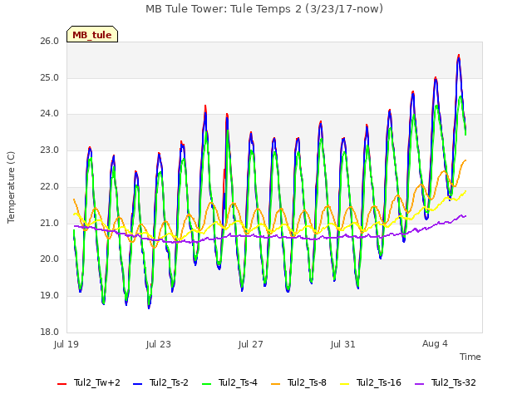Click the 20.0 y-axis value
The height and width of the screenshot is (399, 532).
pyautogui.click(x=50, y=259)
